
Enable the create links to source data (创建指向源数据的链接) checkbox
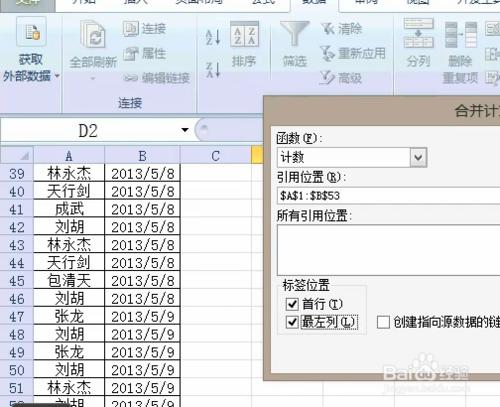[x=383, y=322]
